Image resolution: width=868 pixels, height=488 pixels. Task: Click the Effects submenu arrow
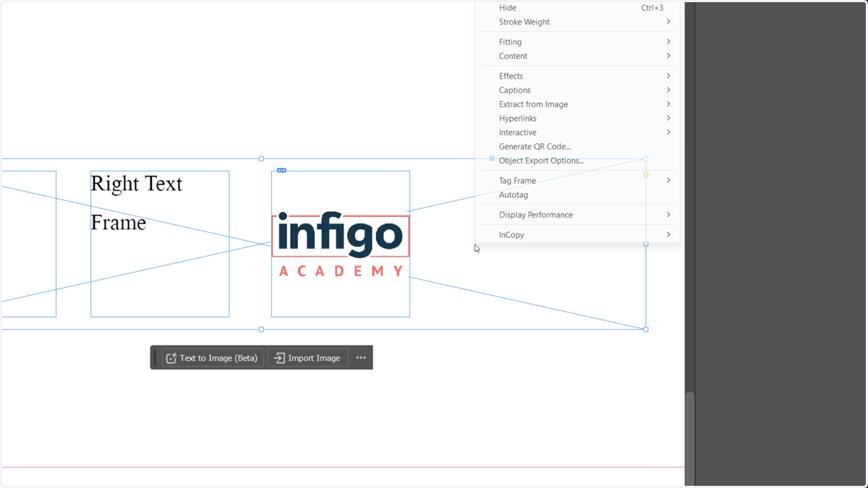pos(668,76)
